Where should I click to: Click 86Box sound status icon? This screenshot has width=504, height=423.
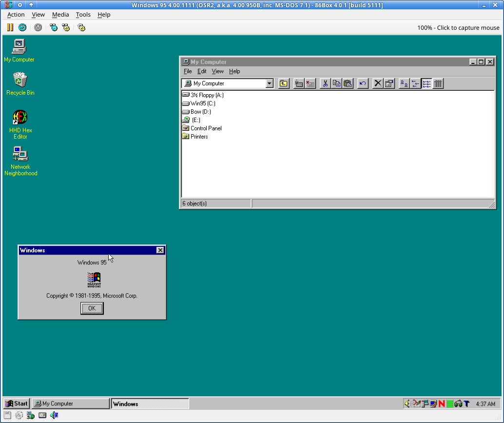click(54, 415)
